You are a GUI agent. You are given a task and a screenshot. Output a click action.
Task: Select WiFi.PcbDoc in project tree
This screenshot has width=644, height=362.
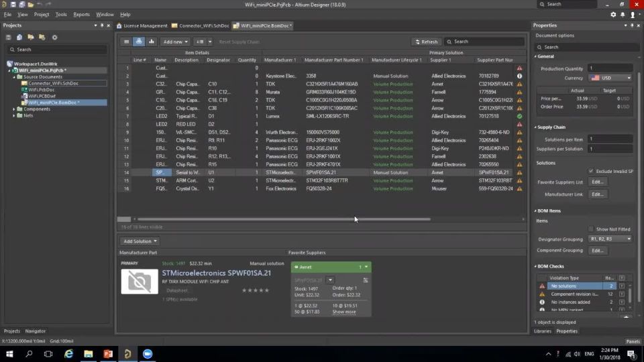(42, 89)
